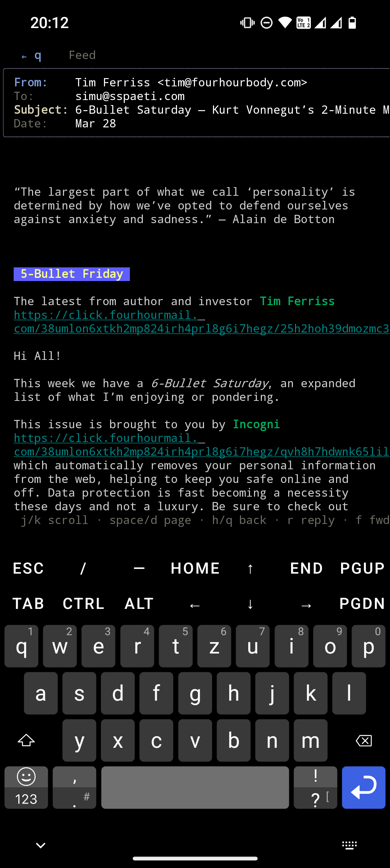Tap the up arrow extra key

(x=250, y=569)
